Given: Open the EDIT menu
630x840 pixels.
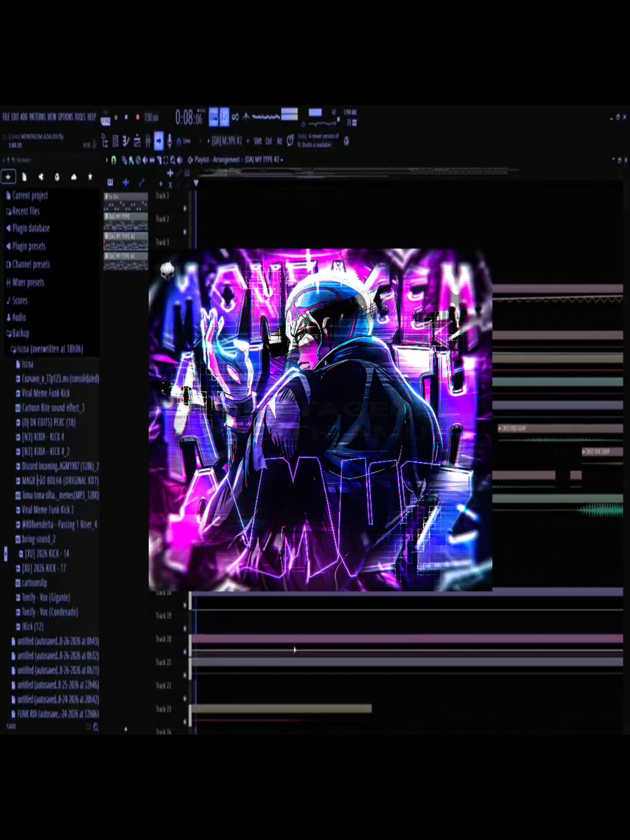Looking at the screenshot, I should pos(15,117).
